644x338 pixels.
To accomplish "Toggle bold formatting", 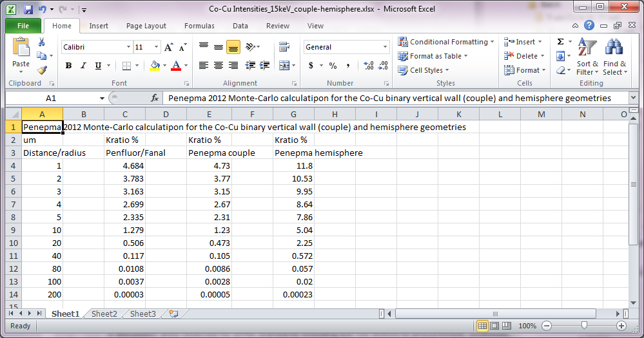I will (68, 66).
